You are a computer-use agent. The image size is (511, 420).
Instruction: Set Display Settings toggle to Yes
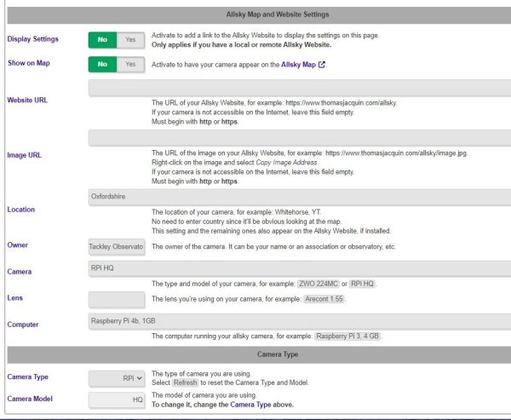[x=130, y=40]
